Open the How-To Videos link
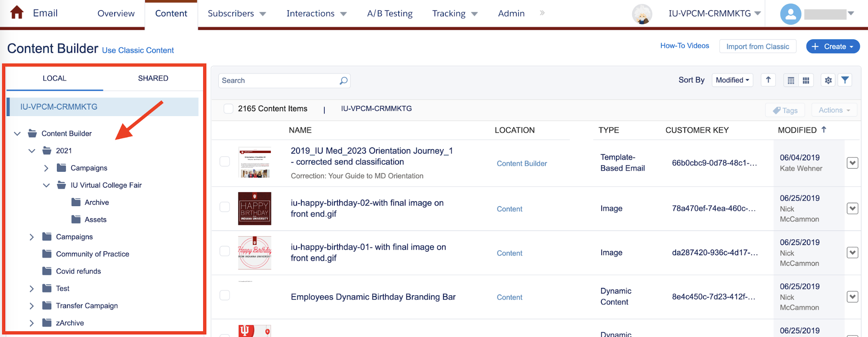 (684, 46)
